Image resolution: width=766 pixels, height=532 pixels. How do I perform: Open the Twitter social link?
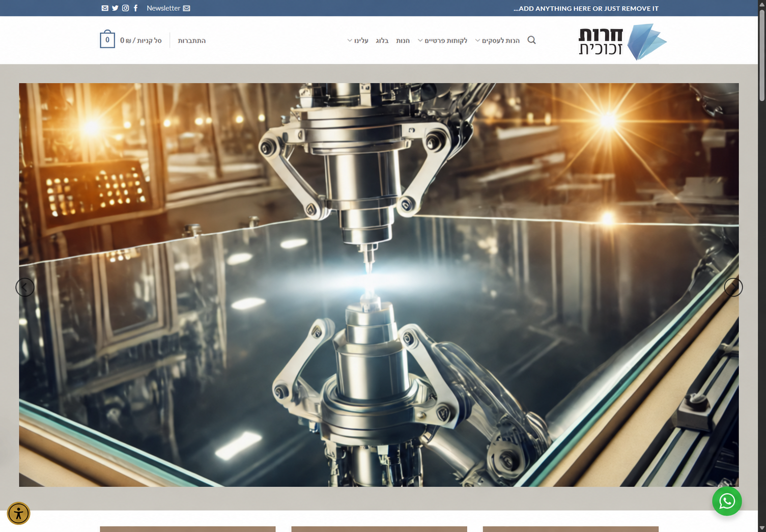click(115, 8)
